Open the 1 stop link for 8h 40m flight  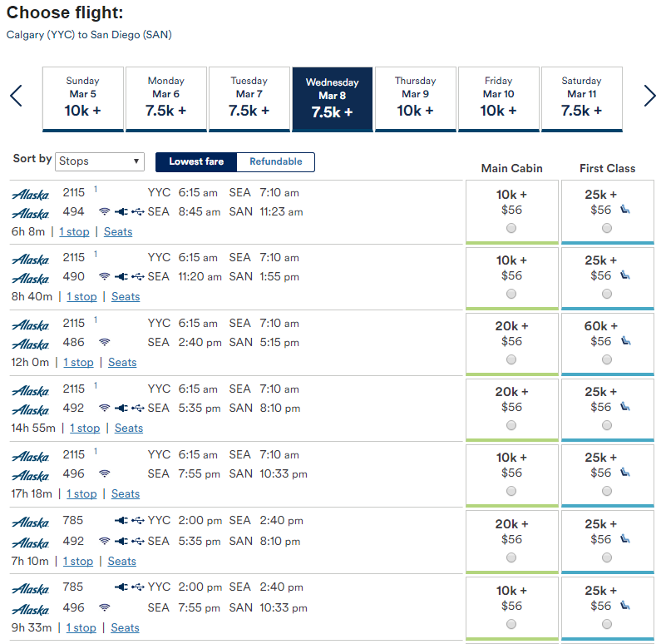[x=81, y=297]
